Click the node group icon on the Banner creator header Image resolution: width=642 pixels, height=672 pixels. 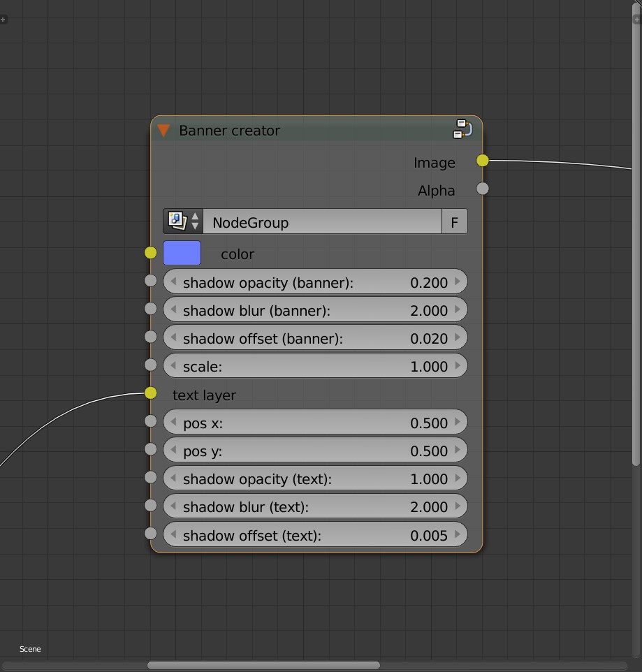click(x=462, y=129)
